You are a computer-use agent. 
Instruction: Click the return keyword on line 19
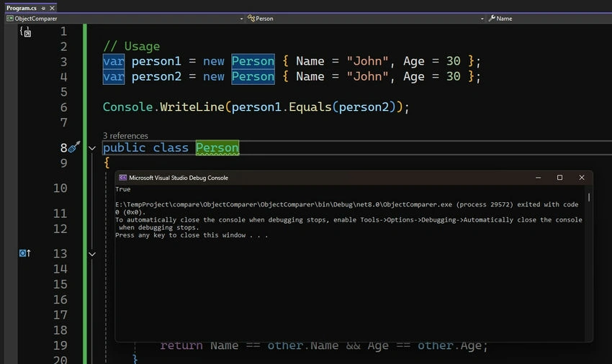(x=181, y=345)
